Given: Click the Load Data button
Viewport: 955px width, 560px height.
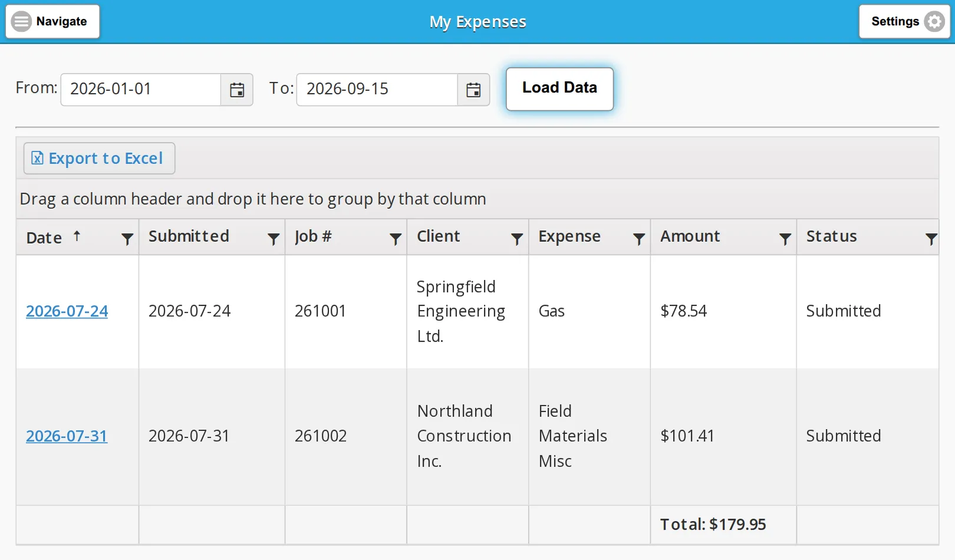Looking at the screenshot, I should (559, 89).
